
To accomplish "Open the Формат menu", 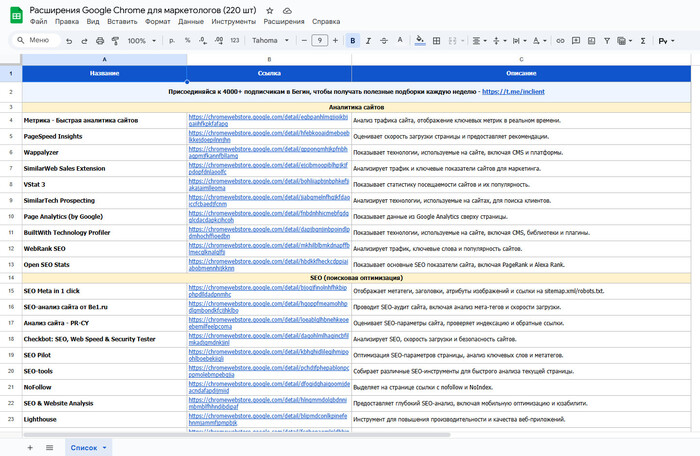I will (x=159, y=21).
